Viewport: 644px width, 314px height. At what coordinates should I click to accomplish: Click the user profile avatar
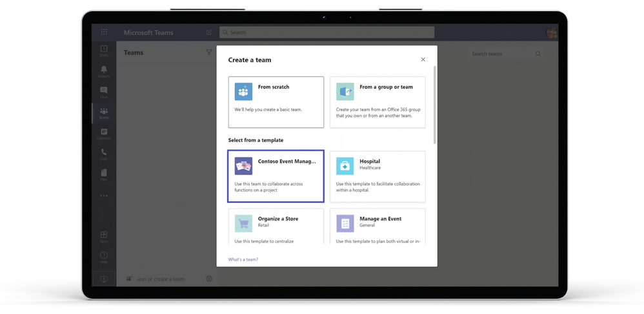pyautogui.click(x=552, y=32)
